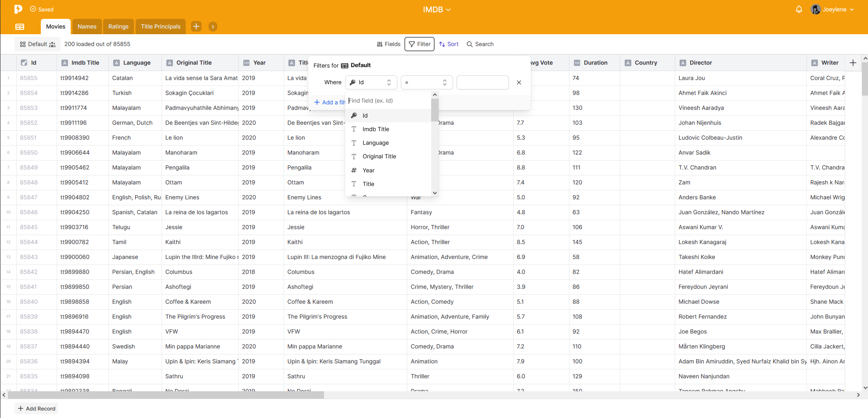
Task: Click the Director column text type icon
Action: point(683,63)
